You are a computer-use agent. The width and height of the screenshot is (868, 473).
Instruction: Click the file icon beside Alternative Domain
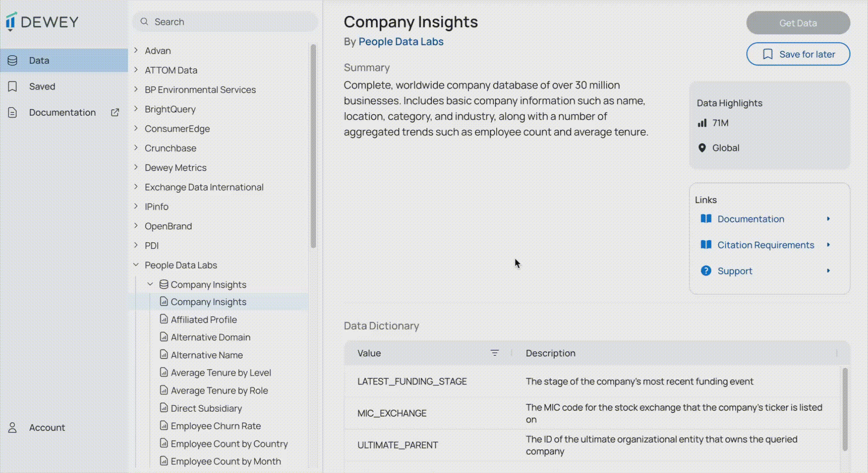(x=164, y=337)
